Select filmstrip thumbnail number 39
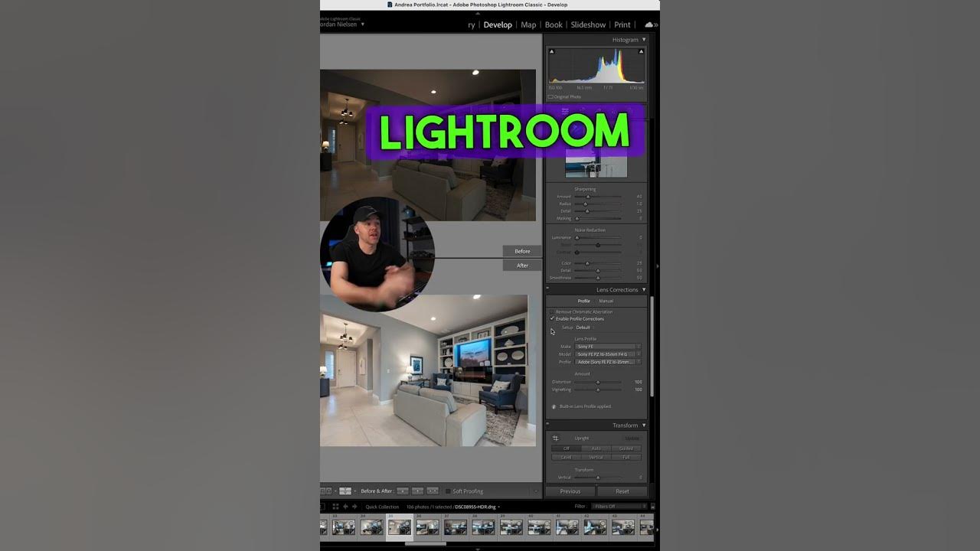The height and width of the screenshot is (551, 980). pyautogui.click(x=511, y=527)
